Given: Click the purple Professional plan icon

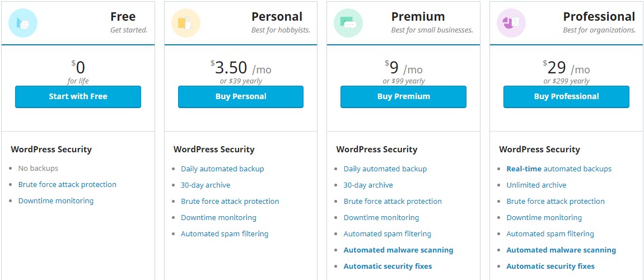Looking at the screenshot, I should tap(511, 23).
